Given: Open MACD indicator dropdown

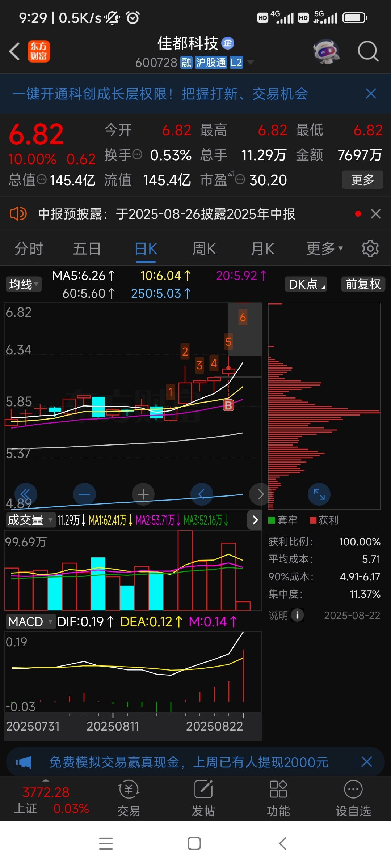Looking at the screenshot, I should coord(30,622).
